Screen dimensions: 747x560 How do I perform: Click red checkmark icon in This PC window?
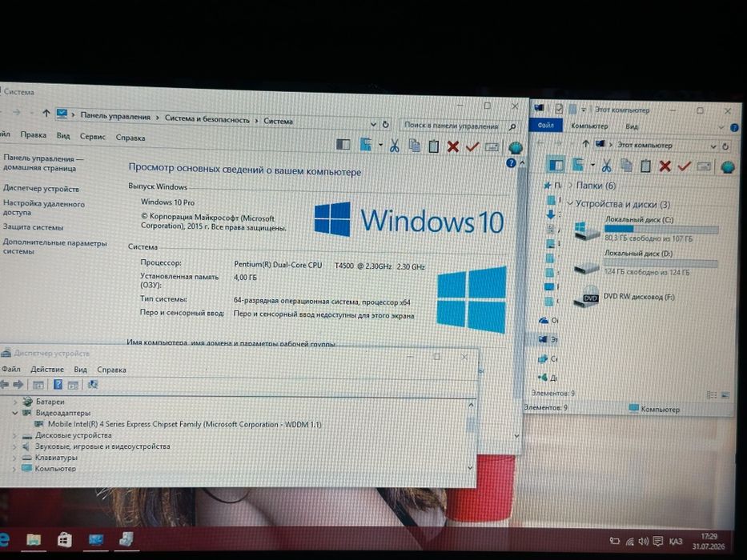click(x=684, y=166)
